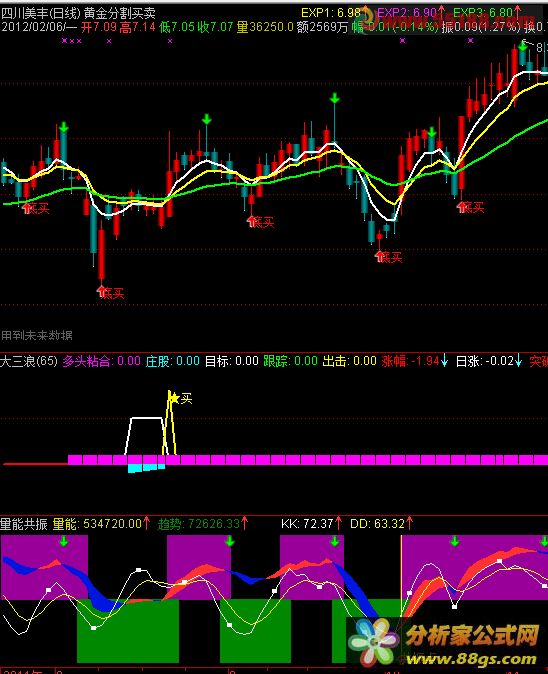Click the 用到未来数据 notice

pos(37,335)
